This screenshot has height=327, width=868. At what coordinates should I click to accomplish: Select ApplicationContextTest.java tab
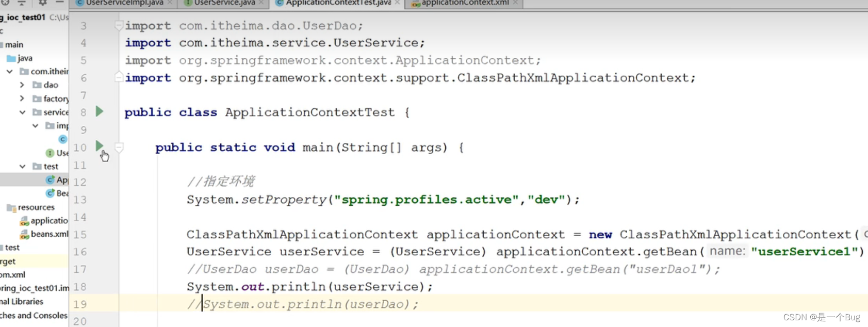coord(338,3)
